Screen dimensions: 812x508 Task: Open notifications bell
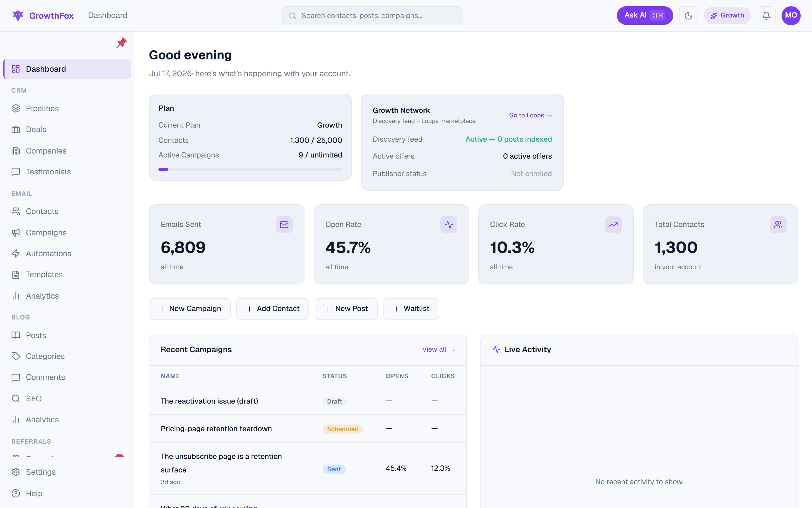tap(766, 16)
